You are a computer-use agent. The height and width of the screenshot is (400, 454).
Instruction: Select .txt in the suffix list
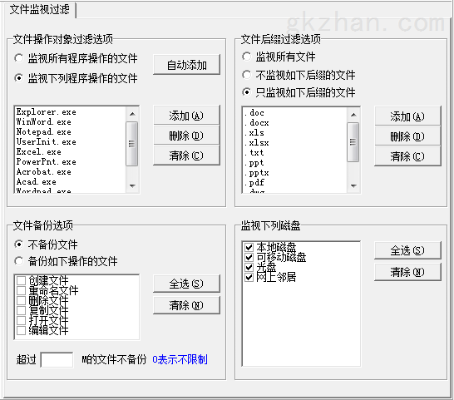[x=254, y=153]
